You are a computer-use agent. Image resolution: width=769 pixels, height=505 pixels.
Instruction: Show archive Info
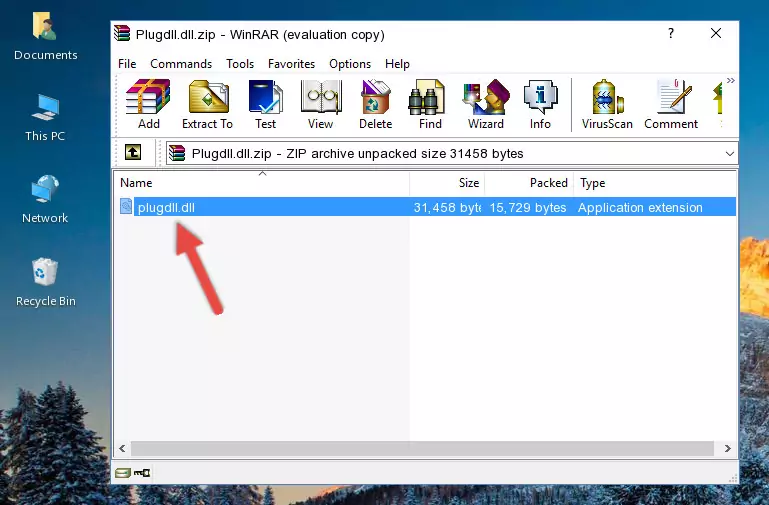[x=540, y=104]
